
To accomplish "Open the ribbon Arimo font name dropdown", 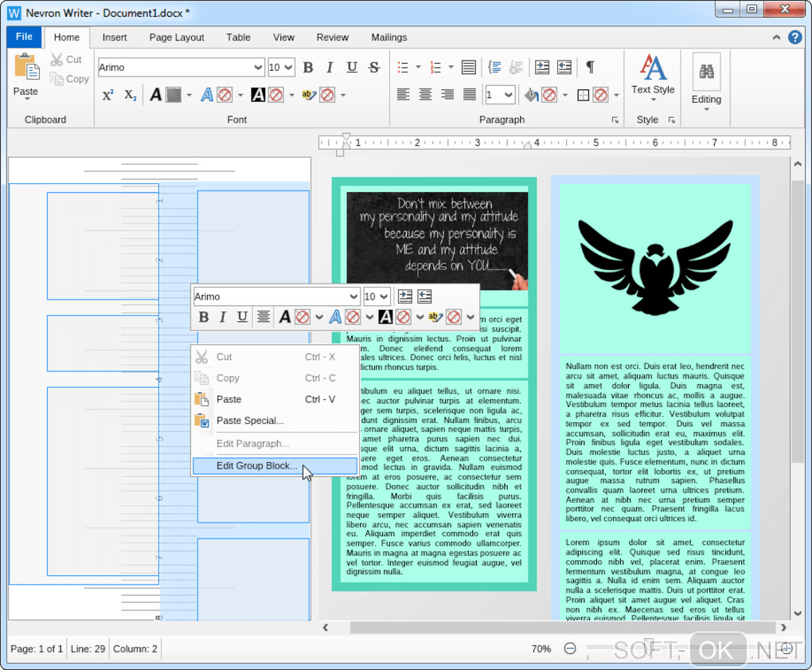I will pos(257,68).
